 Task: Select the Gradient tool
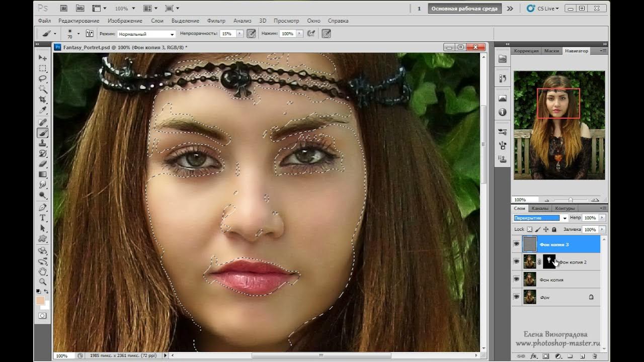(43, 174)
